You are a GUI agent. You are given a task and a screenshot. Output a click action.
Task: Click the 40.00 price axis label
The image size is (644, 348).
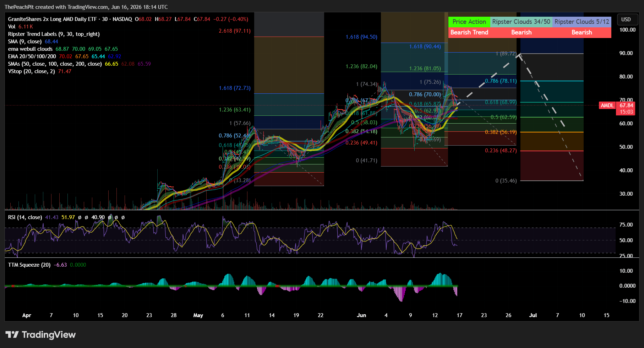[x=626, y=170]
